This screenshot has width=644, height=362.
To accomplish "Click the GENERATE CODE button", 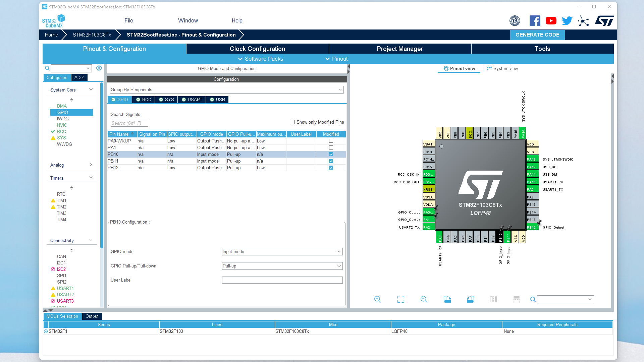I will [x=537, y=35].
